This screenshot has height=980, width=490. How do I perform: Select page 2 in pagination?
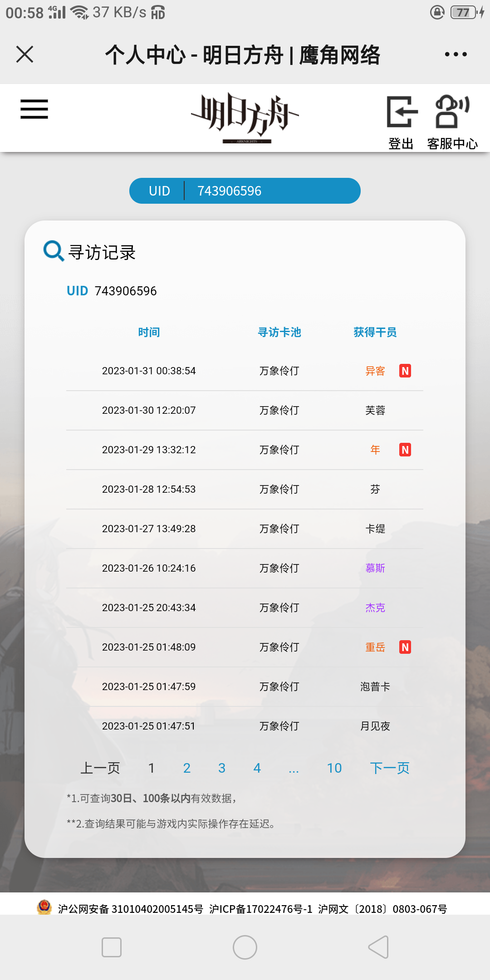click(187, 768)
